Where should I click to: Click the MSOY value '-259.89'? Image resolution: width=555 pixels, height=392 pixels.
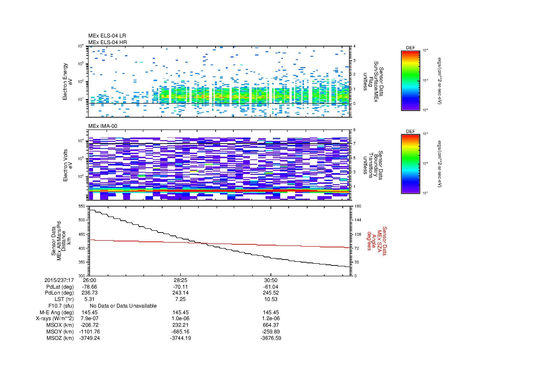[271, 332]
